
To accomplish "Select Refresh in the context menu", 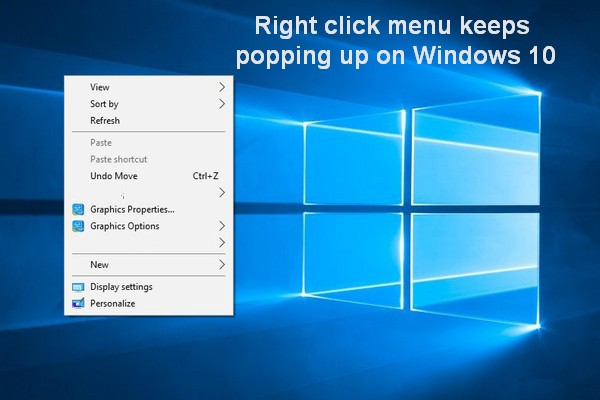I will (x=148, y=121).
